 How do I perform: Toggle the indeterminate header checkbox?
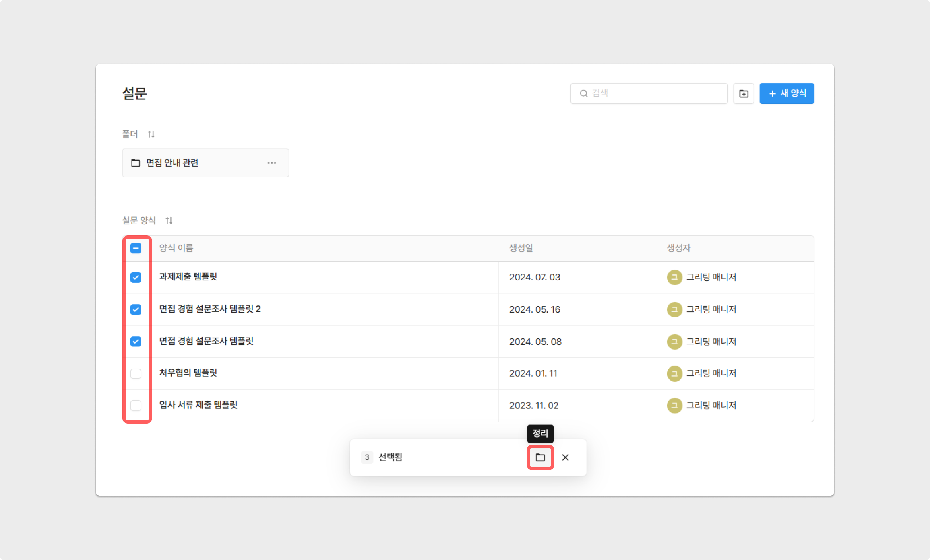pos(136,248)
